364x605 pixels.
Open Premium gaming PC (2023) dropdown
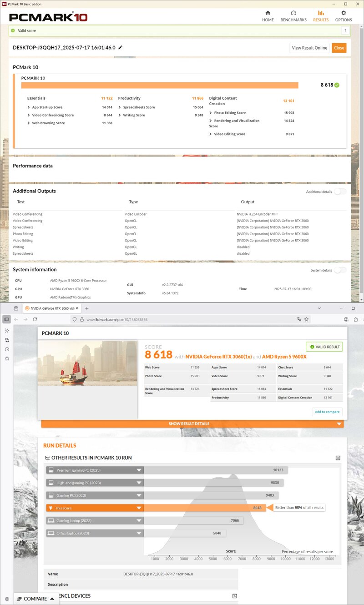tap(95, 470)
